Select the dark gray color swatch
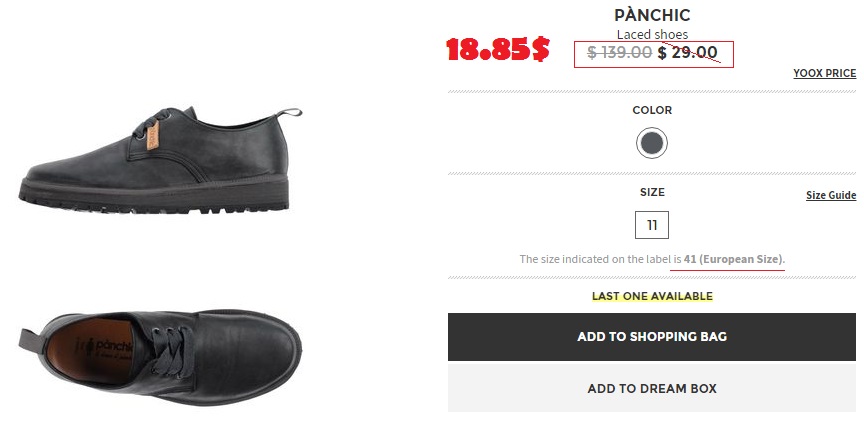 (652, 144)
